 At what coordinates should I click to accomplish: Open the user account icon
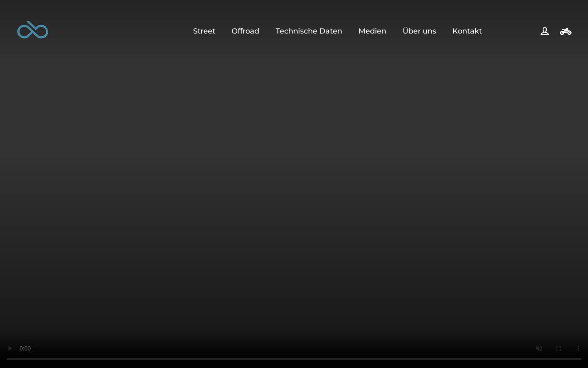click(x=545, y=31)
